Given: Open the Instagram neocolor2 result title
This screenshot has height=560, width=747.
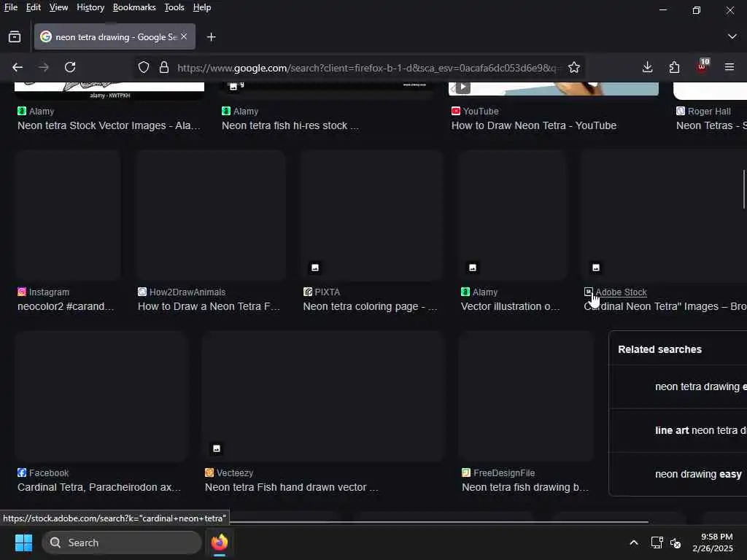Looking at the screenshot, I should tap(66, 307).
